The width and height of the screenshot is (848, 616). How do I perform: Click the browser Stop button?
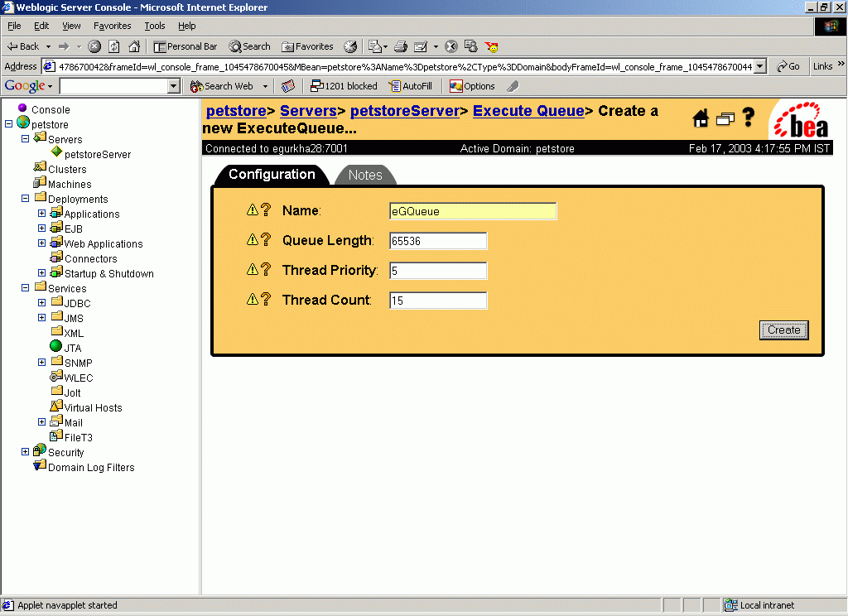tap(94, 46)
